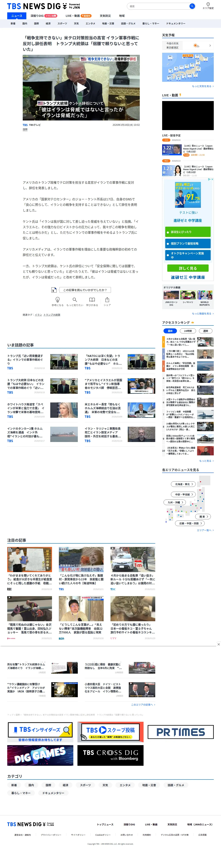Image resolution: width=221 pixels, height=868 pixels.
Task: Open スポーツ in category bar
Action: click(x=62, y=24)
